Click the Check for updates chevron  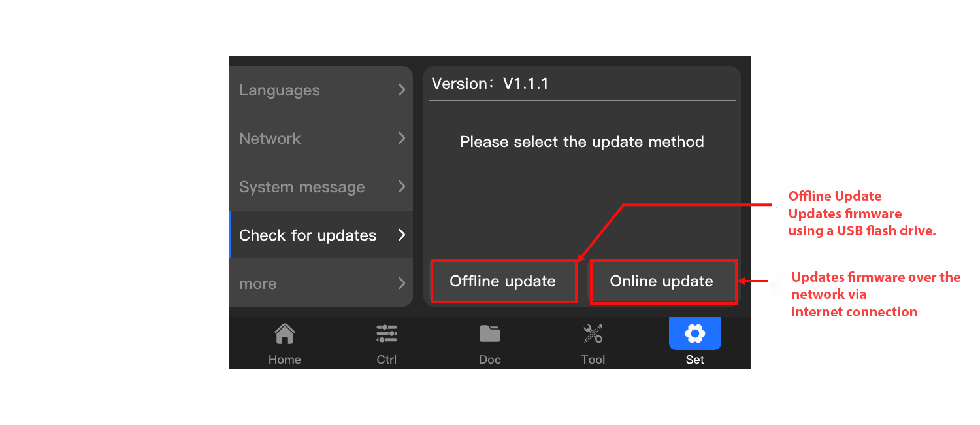pyautogui.click(x=402, y=235)
